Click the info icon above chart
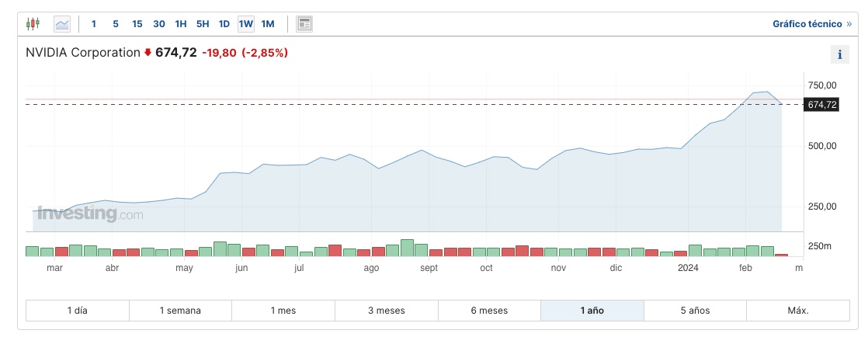Viewport: 868px width, 337px height. [x=838, y=54]
